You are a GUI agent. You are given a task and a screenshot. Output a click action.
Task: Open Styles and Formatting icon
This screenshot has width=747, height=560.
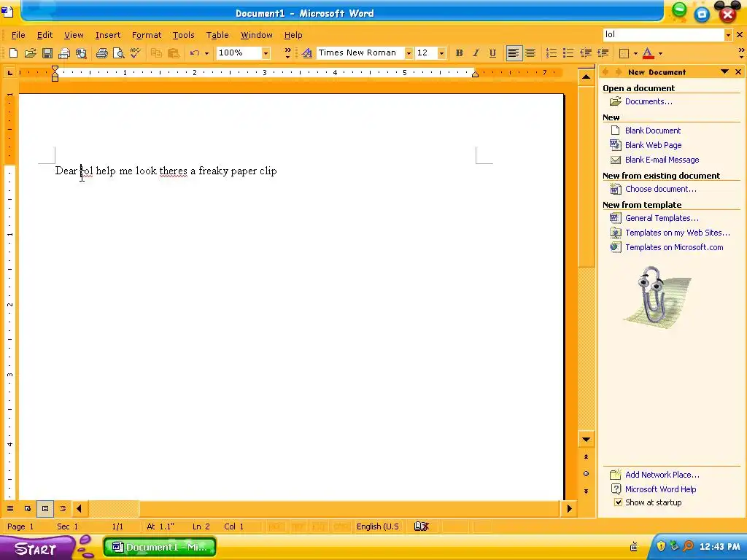307,52
